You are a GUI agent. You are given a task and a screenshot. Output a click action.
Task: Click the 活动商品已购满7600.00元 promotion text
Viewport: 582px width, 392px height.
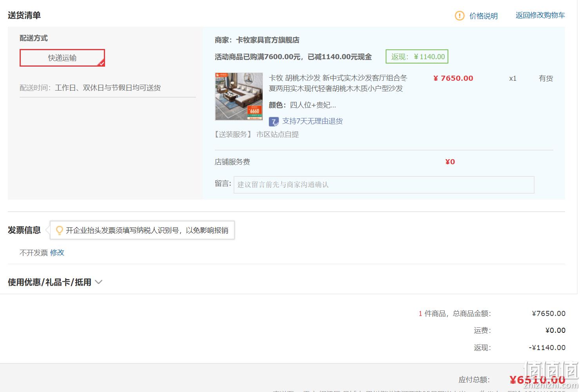pyautogui.click(x=293, y=57)
